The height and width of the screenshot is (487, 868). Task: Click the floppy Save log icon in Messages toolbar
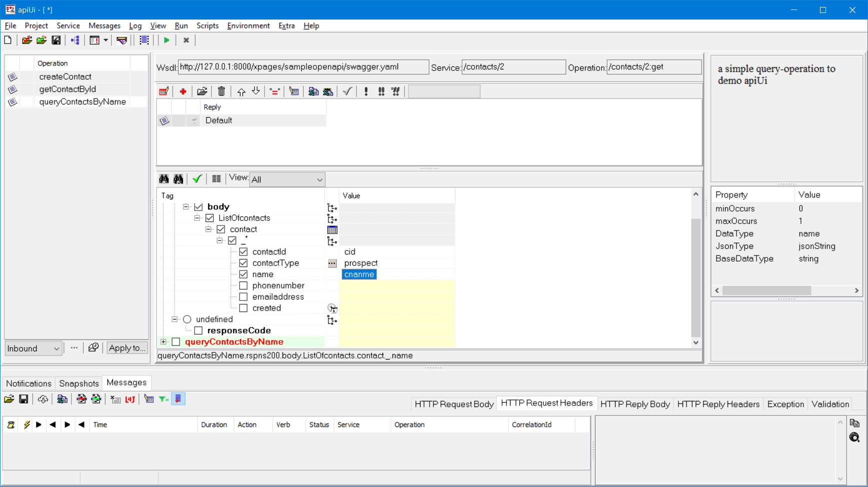pos(23,399)
